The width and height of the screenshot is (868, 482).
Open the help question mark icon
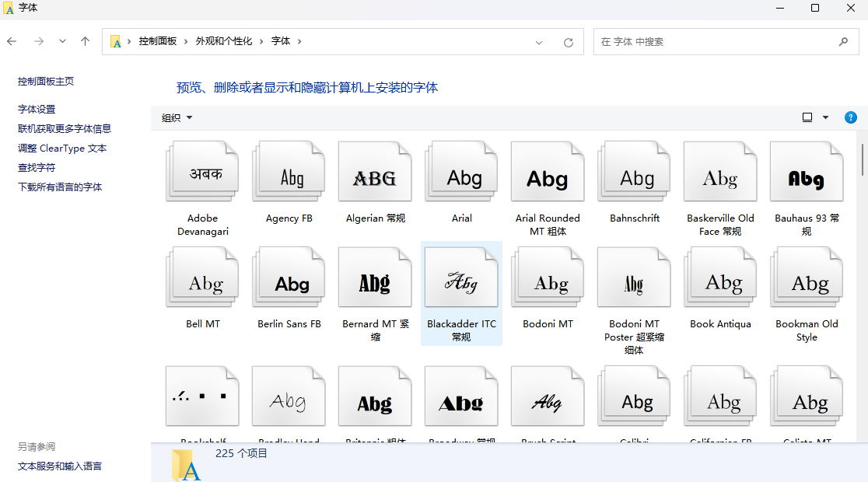(x=850, y=117)
